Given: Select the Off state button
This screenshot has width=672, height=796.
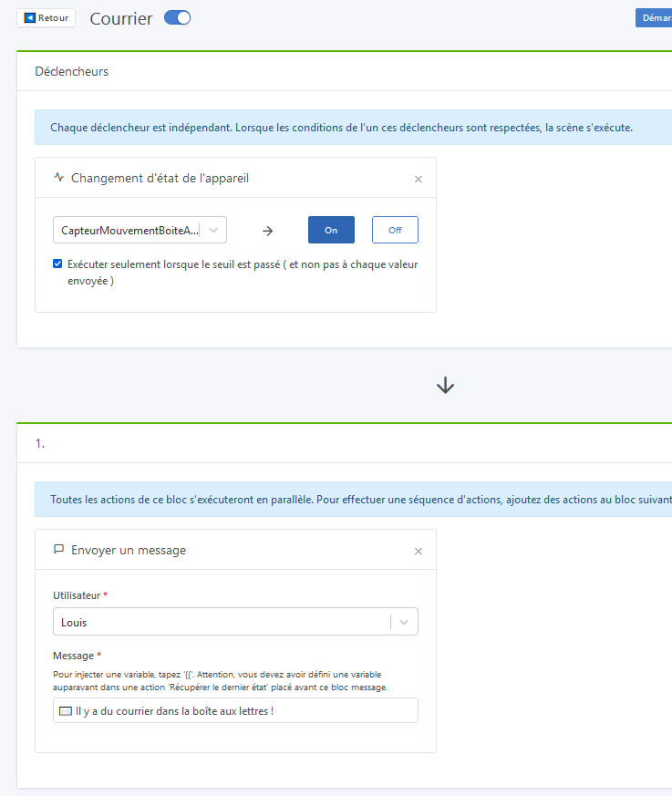Looking at the screenshot, I should tap(395, 230).
